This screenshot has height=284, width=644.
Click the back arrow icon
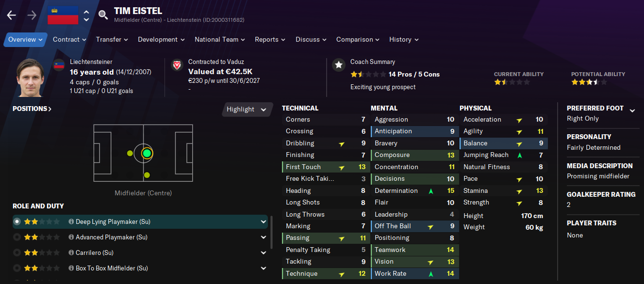coord(11,15)
